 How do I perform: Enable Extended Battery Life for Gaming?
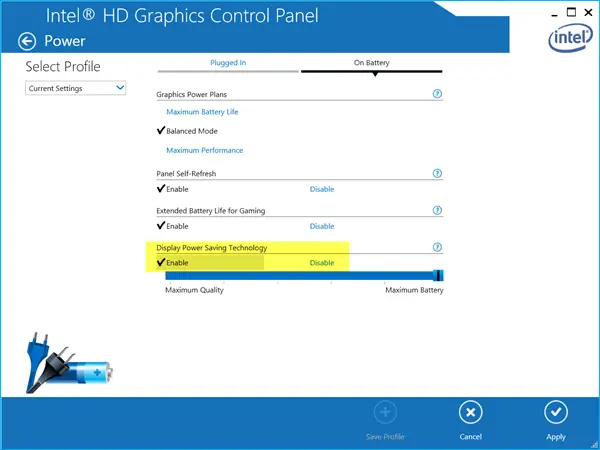pos(177,226)
